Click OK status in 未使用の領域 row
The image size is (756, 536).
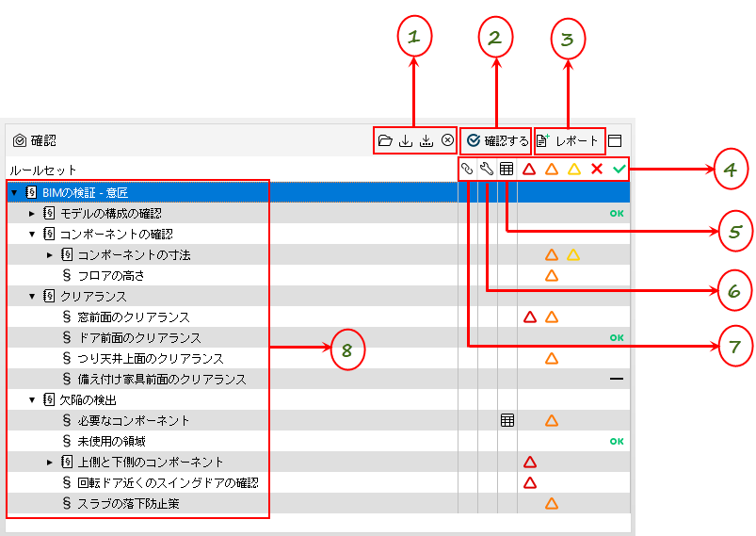[x=617, y=442]
